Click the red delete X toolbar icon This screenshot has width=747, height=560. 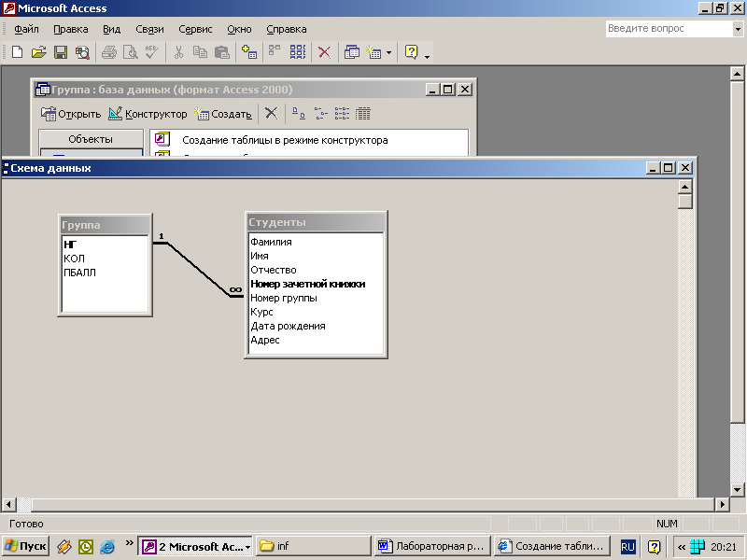pos(324,52)
